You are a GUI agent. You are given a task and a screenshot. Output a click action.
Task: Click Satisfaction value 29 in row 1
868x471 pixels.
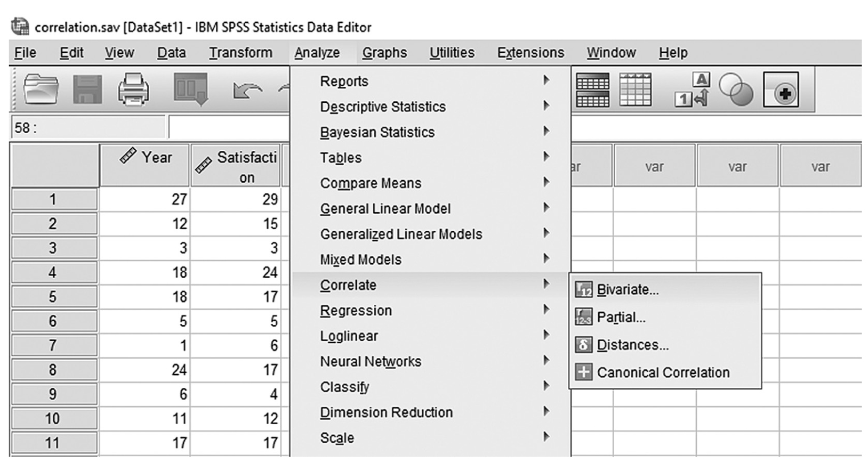[x=236, y=200]
